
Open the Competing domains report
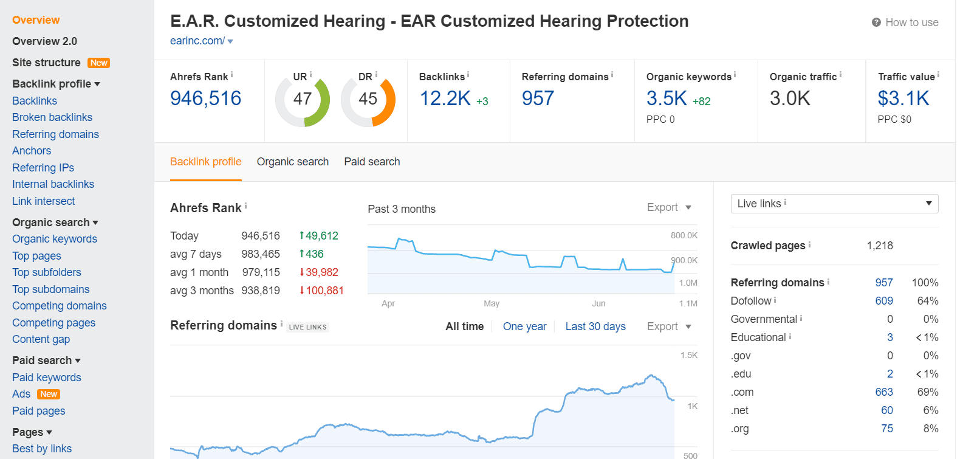click(x=60, y=306)
